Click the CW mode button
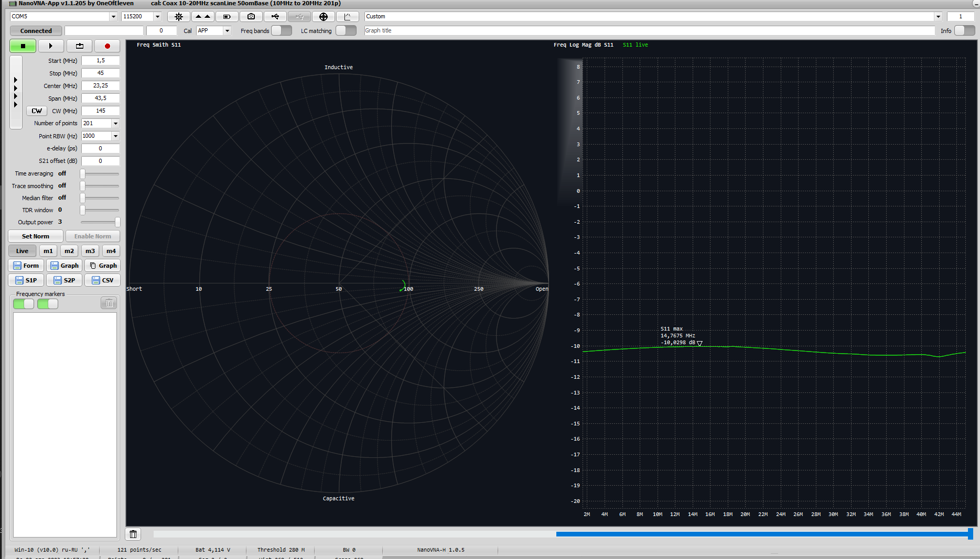This screenshot has width=980, height=559. (36, 111)
